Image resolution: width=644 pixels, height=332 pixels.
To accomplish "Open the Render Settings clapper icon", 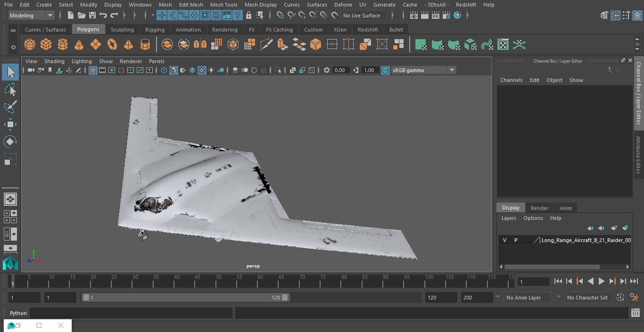I will [x=446, y=16].
